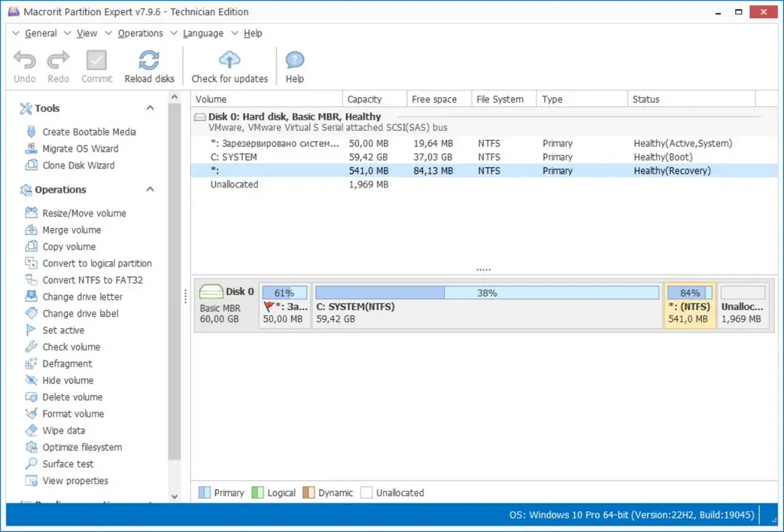Click the Delete volume icon

coord(31,397)
